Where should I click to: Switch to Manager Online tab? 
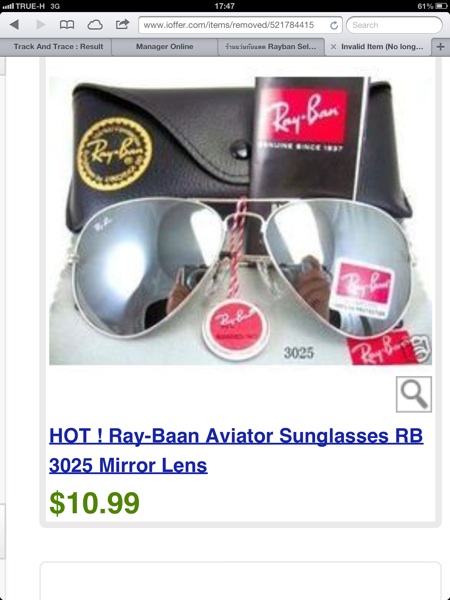pos(165,47)
